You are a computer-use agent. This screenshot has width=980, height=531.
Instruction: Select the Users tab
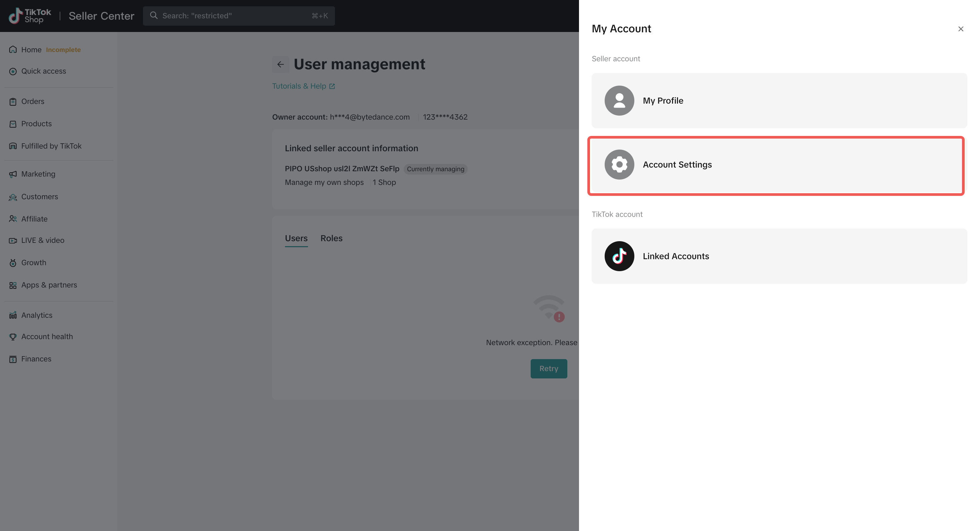click(296, 238)
